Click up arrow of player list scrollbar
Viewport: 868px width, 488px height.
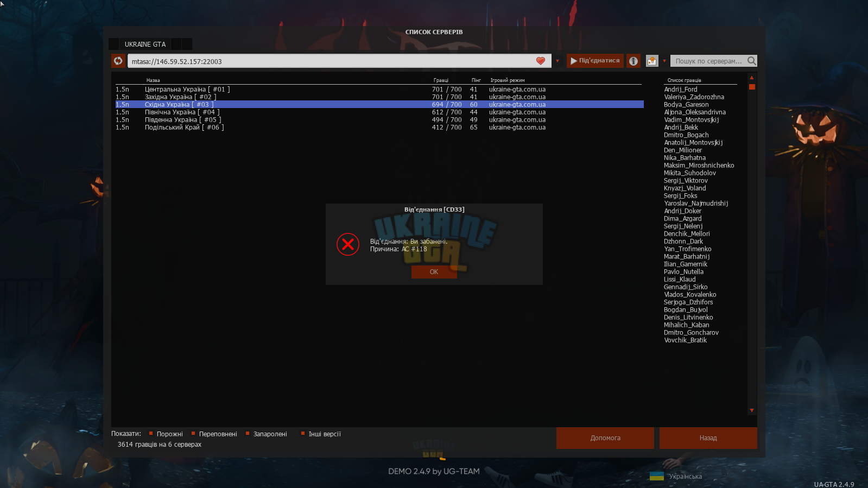pos(752,78)
